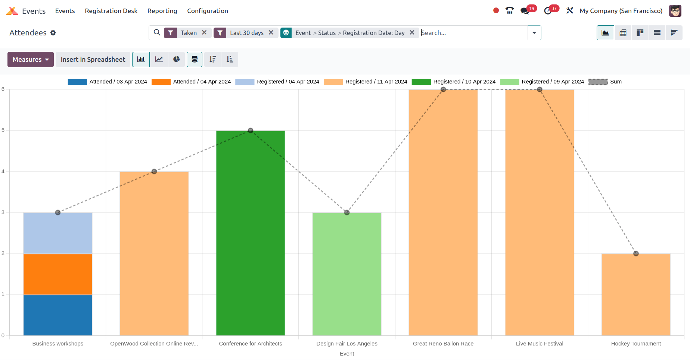Toggle stacked bars mode

(x=195, y=59)
